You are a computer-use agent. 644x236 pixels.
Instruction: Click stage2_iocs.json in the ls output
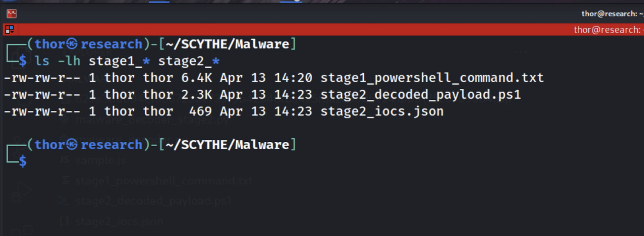(x=382, y=111)
